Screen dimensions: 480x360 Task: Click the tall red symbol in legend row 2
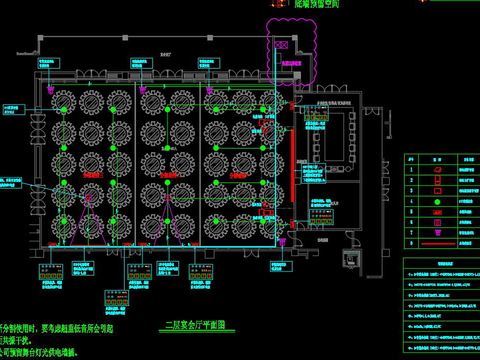tap(437, 180)
